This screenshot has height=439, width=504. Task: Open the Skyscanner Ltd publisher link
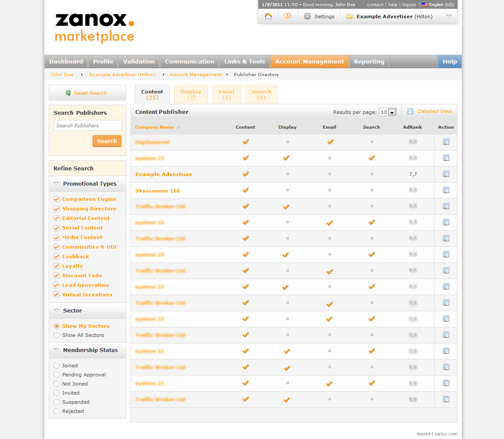157,190
